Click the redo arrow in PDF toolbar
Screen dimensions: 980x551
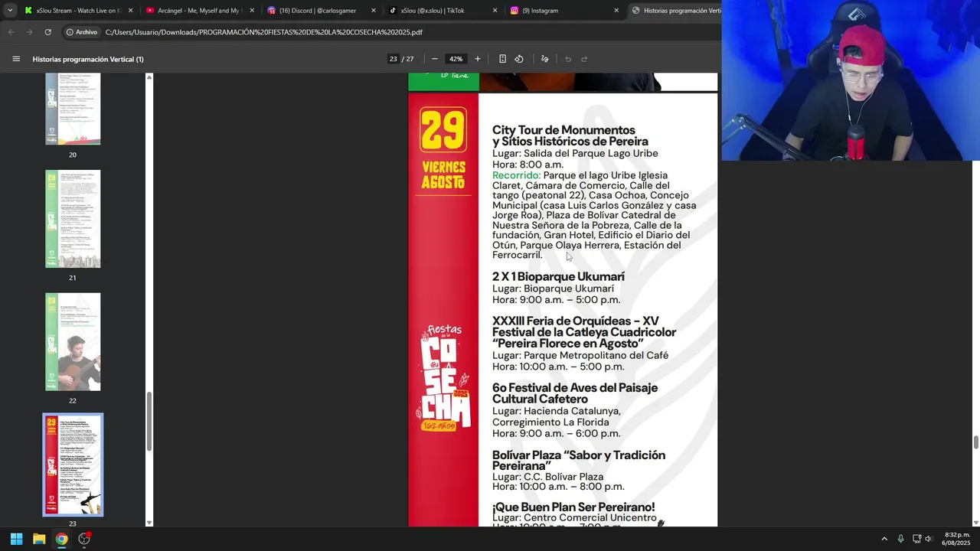(x=584, y=59)
